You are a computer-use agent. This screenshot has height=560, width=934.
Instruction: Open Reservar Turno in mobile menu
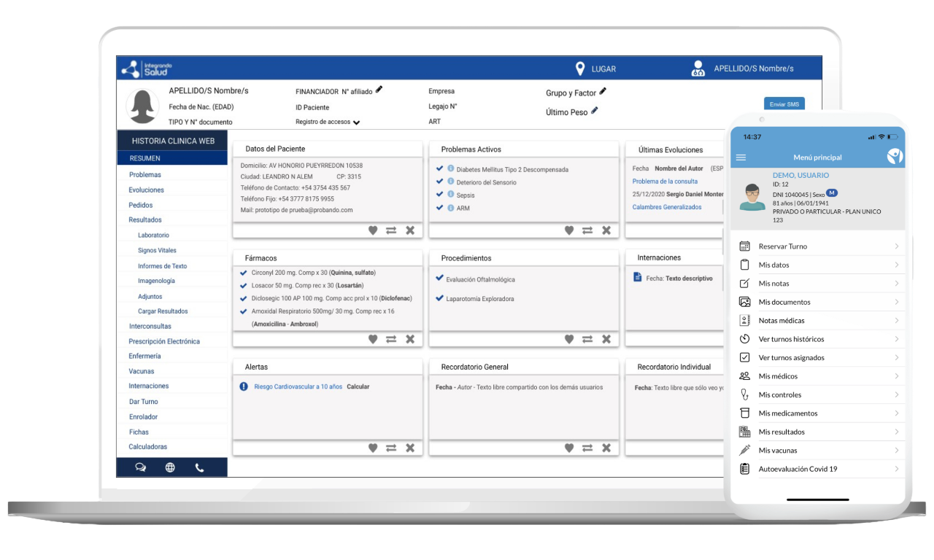[782, 246]
